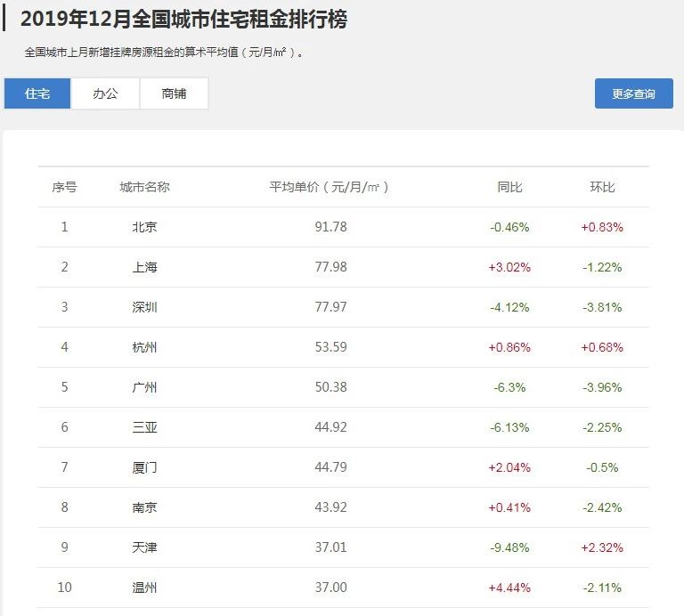Click month-on-month value -2.25%
Image resolution: width=684 pixels, height=616 pixels.
pos(602,427)
